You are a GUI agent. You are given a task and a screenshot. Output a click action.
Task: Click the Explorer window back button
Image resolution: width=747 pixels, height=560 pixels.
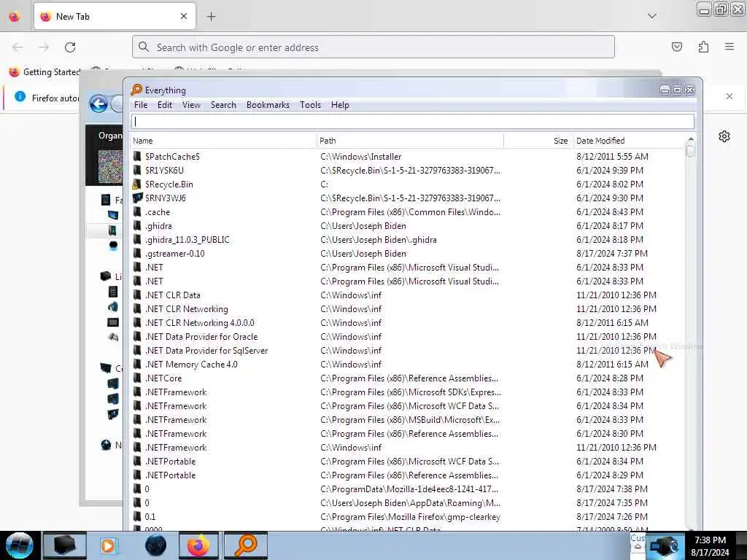98,104
